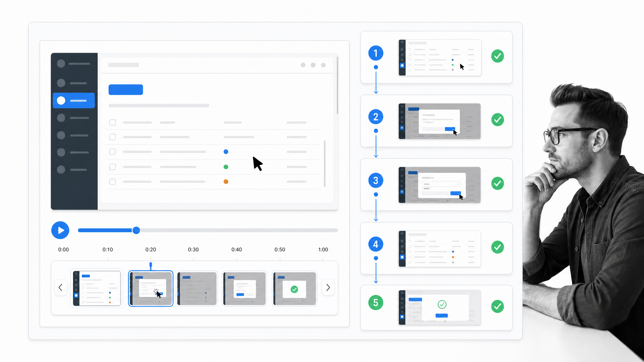Jump to the 0:10 timeline label
This screenshot has width=644, height=362.
tap(108, 250)
